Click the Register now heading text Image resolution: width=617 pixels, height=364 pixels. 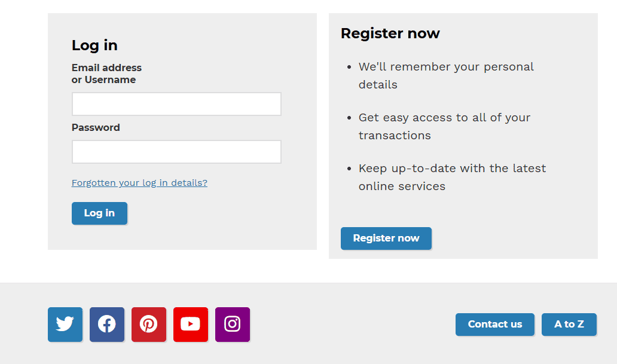coord(390,33)
